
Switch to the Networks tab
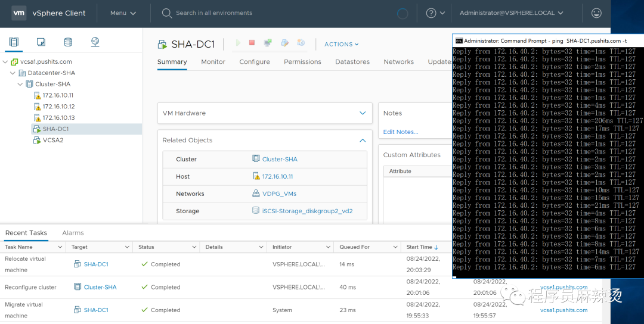tap(399, 62)
